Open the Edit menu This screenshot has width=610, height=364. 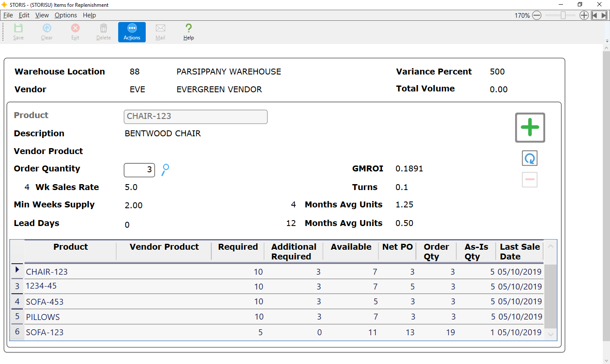pyautogui.click(x=24, y=15)
